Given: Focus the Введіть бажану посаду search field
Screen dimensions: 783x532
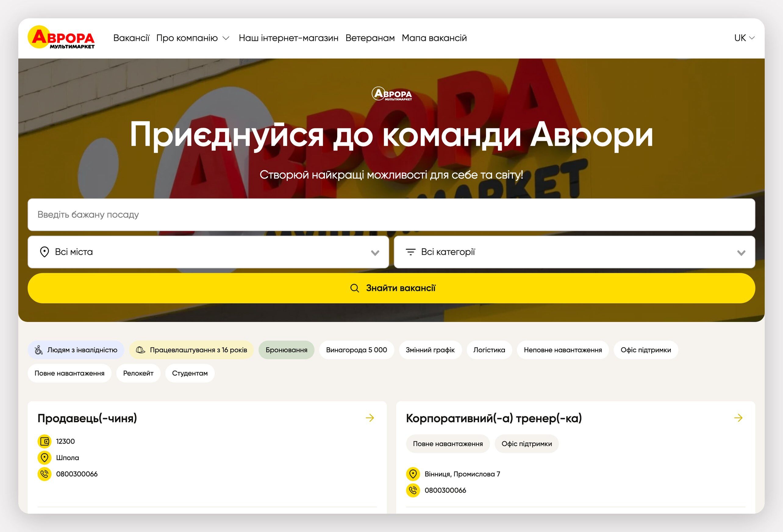Looking at the screenshot, I should click(391, 215).
